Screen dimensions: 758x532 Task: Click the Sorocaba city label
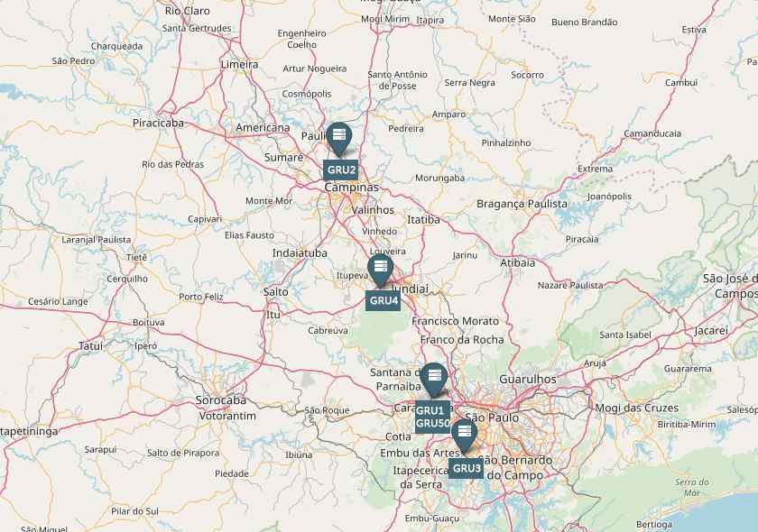pos(221,400)
